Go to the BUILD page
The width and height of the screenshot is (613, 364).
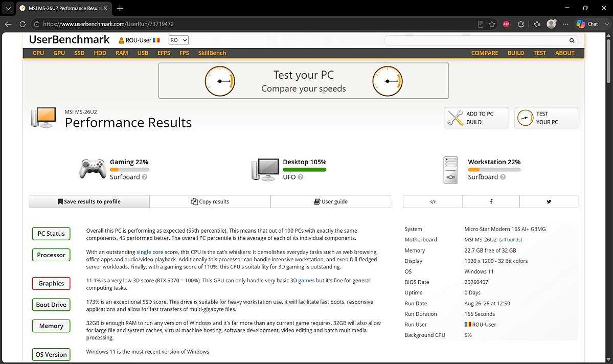click(516, 53)
